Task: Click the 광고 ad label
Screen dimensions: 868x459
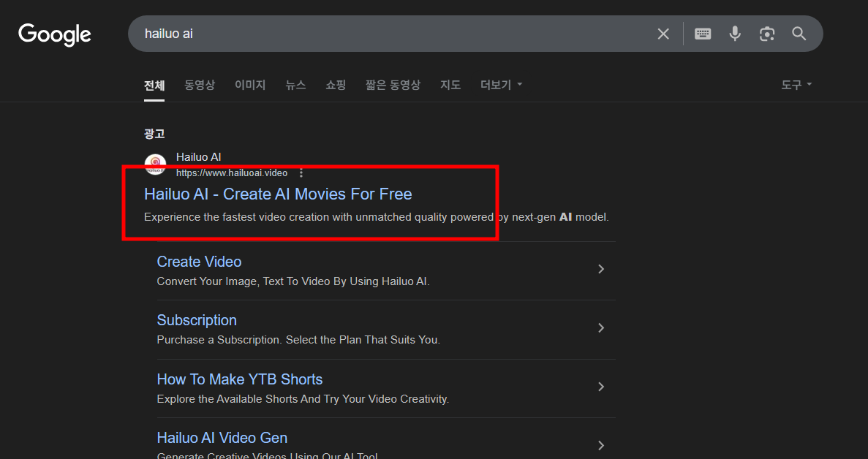Action: click(154, 134)
